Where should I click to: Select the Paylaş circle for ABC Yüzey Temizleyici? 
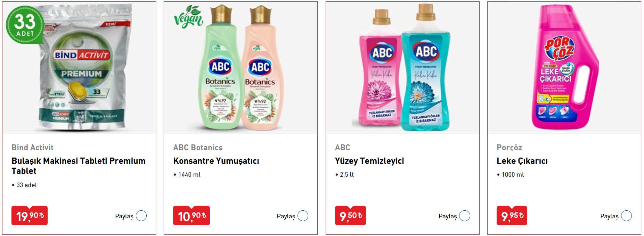coord(465,216)
